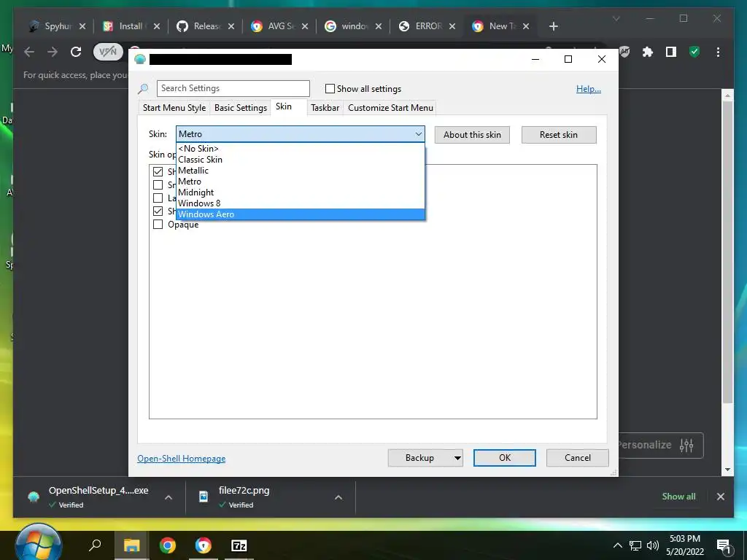Image resolution: width=747 pixels, height=560 pixels.
Task: Confirm settings with OK button
Action: pos(505,458)
